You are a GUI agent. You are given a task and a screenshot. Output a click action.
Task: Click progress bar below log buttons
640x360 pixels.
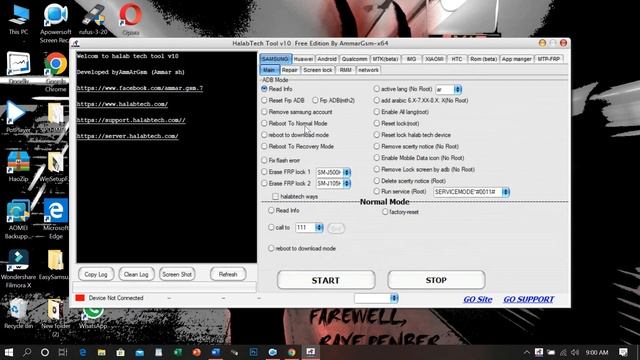pyautogui.click(x=164, y=287)
